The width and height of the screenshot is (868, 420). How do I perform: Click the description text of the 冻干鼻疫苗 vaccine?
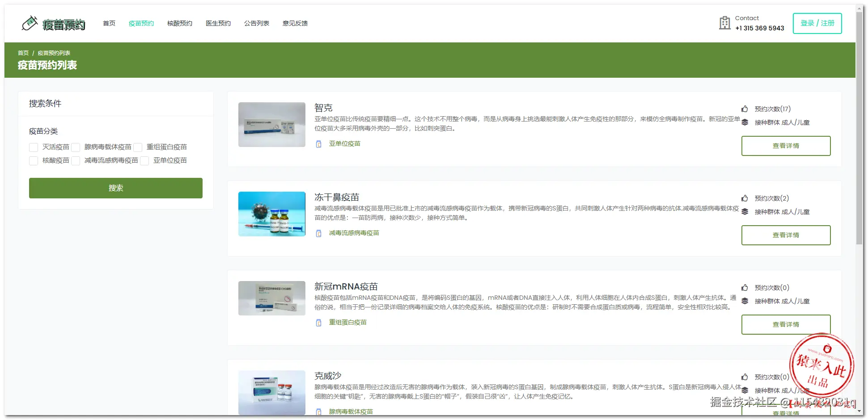[527, 213]
